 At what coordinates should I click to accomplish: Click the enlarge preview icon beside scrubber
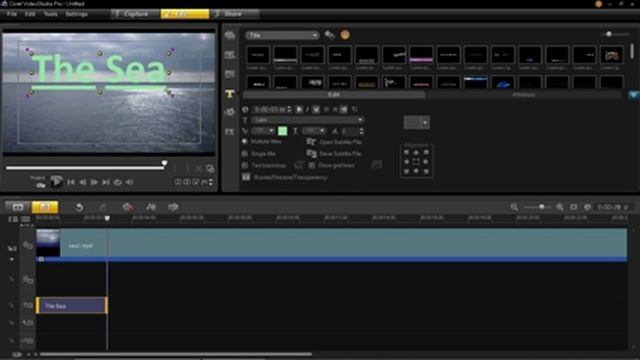210,169
